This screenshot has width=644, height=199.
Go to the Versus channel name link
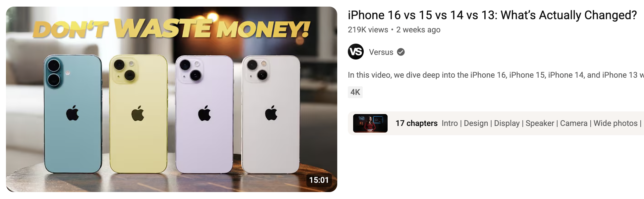pyautogui.click(x=381, y=52)
